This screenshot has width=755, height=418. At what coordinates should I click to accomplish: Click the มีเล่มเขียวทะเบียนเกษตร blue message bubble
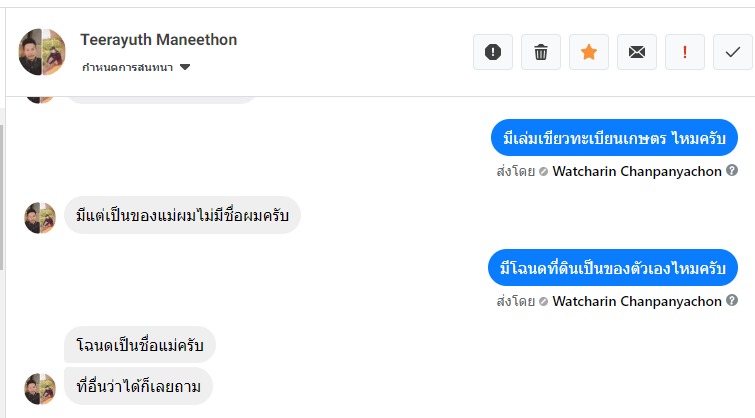614,138
